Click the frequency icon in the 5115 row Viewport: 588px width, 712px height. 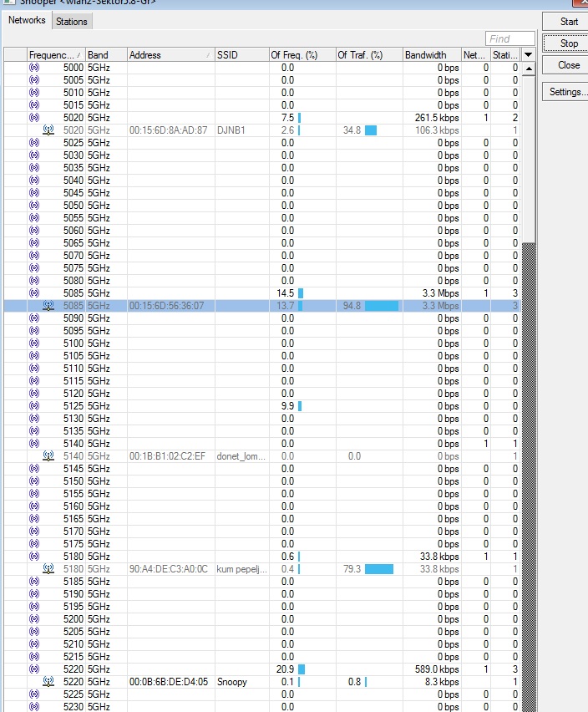tap(34, 381)
